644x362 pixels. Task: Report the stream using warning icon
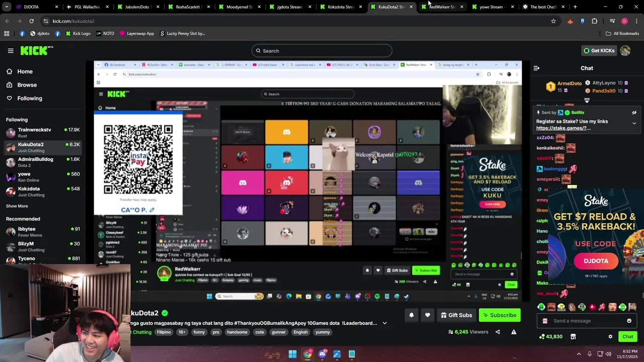[514, 332]
